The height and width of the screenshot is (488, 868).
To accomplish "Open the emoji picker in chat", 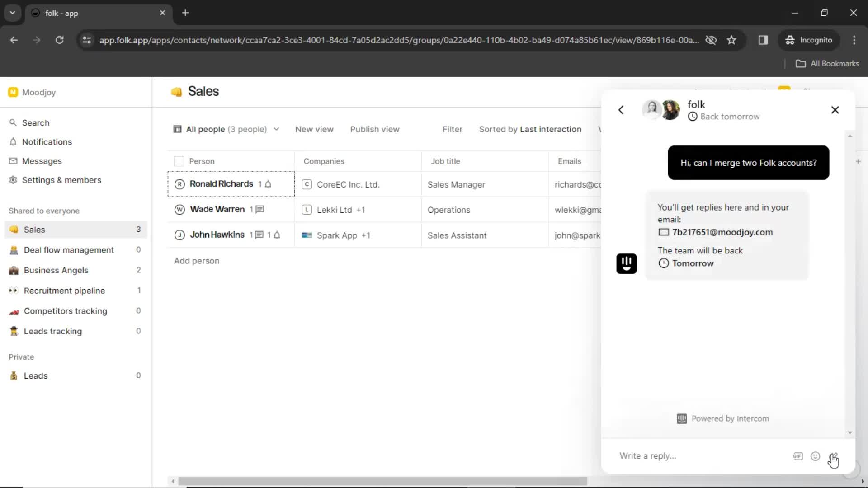I will click(x=815, y=456).
